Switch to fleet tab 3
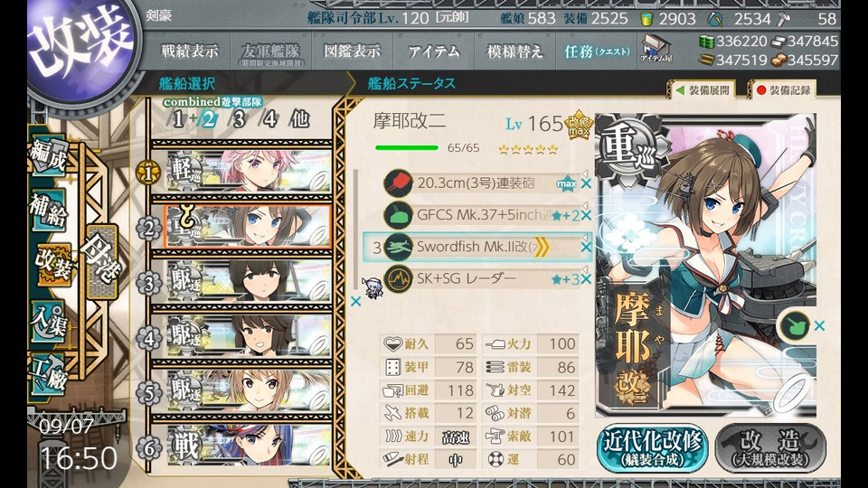868x488 pixels. click(x=239, y=118)
